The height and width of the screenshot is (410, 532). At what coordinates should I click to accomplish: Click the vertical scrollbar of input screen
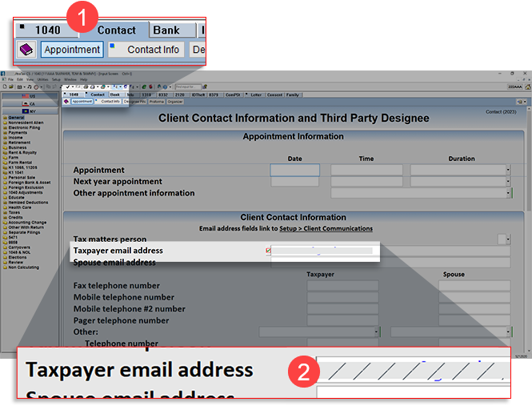528,229
